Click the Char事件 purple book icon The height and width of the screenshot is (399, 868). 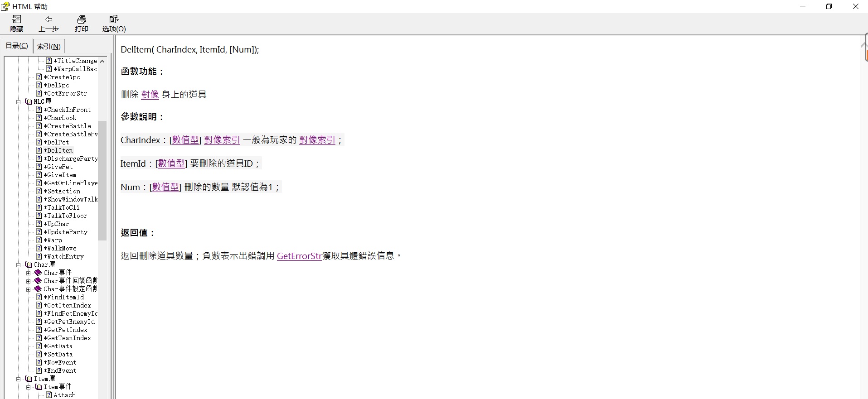pos(38,273)
